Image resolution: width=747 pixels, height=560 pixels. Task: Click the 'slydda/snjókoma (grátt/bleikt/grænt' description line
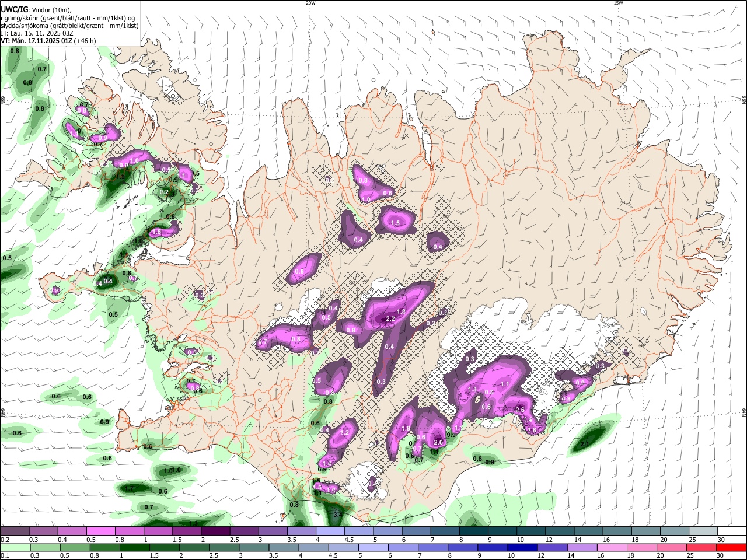tap(69, 26)
